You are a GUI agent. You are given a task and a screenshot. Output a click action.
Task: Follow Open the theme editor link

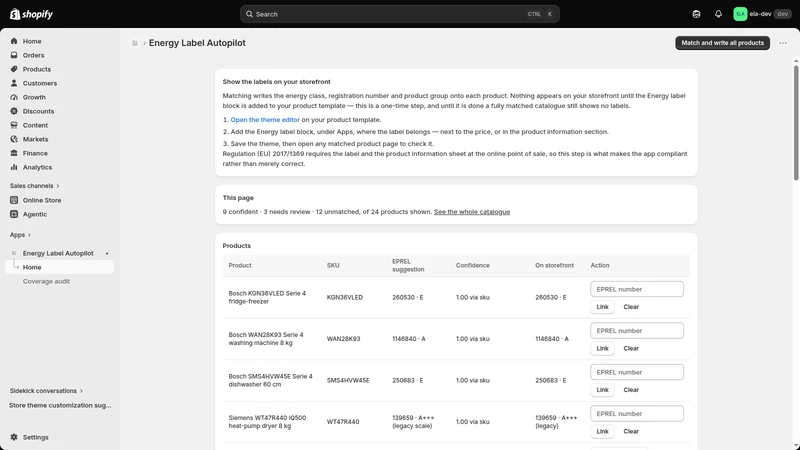pyautogui.click(x=265, y=119)
